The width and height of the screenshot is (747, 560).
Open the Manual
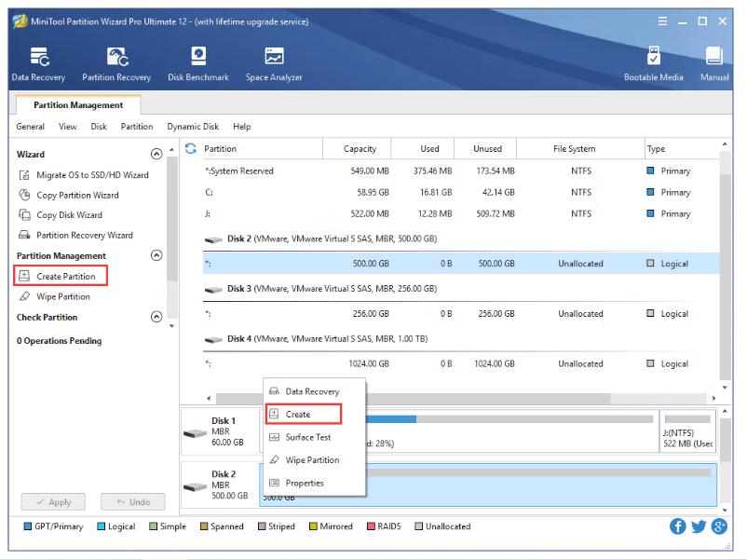713,63
